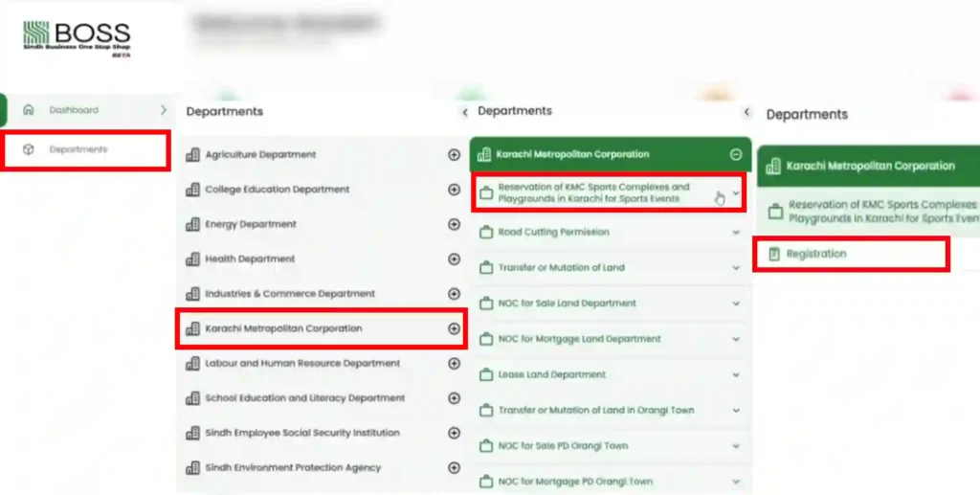Click the Agriculture Department building icon

coord(193,155)
